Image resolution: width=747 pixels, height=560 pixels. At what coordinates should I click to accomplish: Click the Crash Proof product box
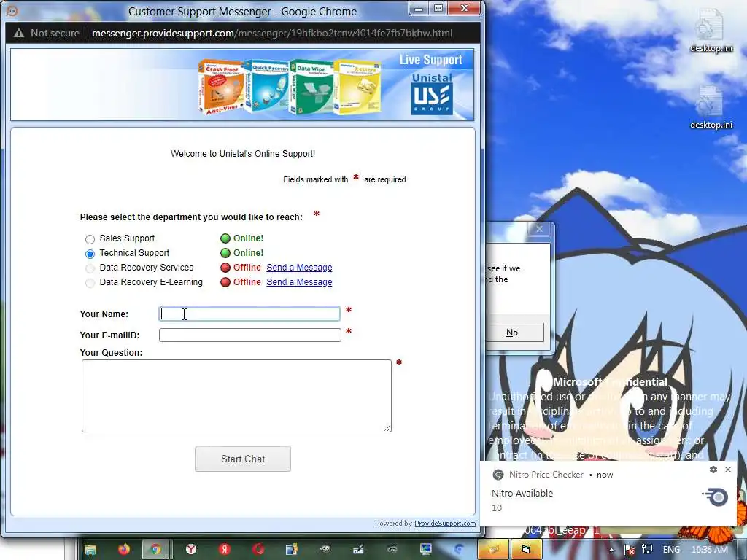[x=222, y=87]
